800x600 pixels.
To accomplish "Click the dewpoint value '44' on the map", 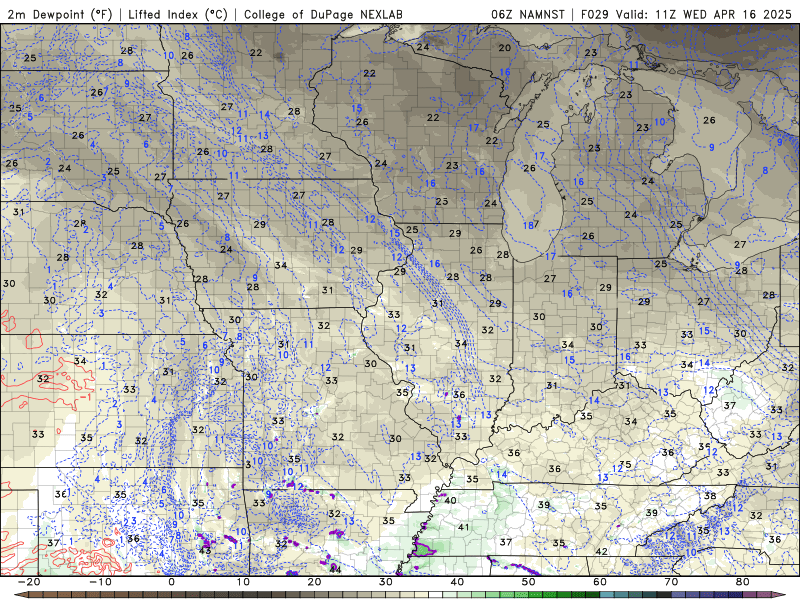I will tap(336, 569).
